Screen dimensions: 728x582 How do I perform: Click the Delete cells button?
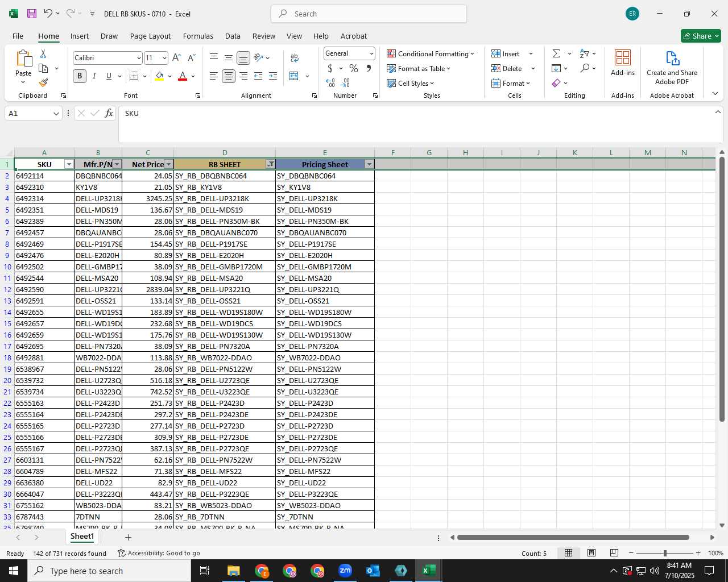(507, 68)
